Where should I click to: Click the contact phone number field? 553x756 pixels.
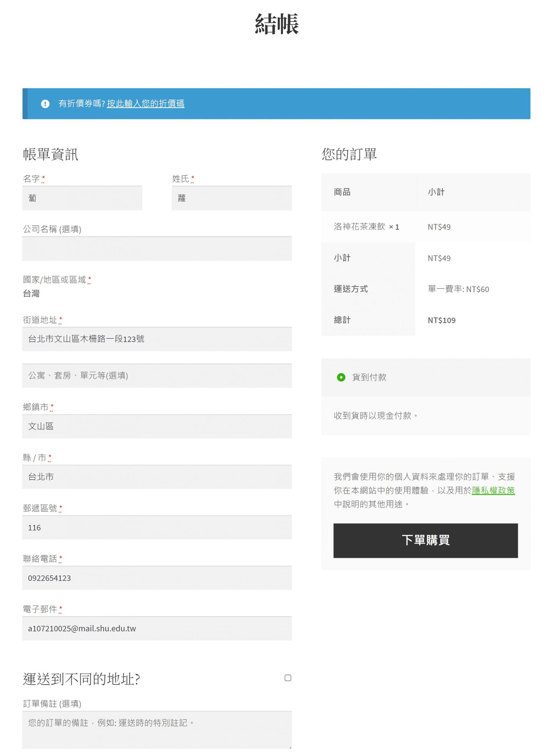tap(157, 578)
